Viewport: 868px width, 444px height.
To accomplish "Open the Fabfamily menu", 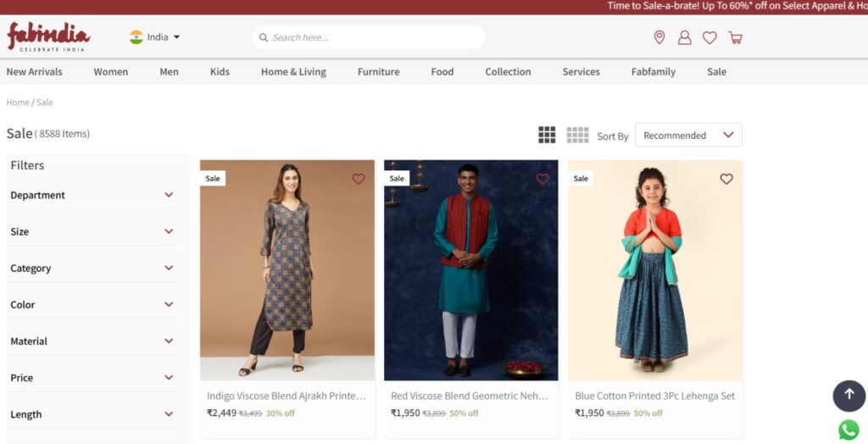I will 654,71.
